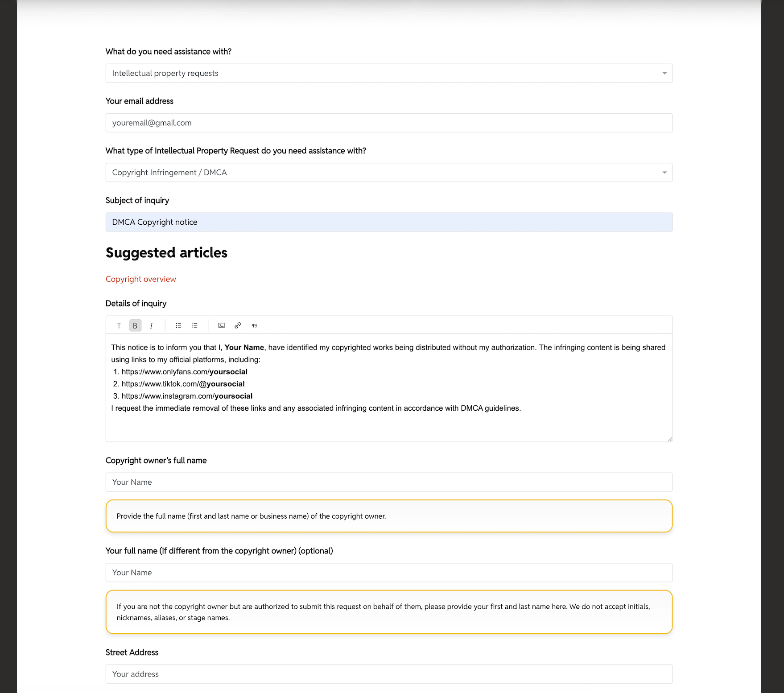Click the instagram link line in details
Screen dimensions: 784x693
[x=187, y=396]
